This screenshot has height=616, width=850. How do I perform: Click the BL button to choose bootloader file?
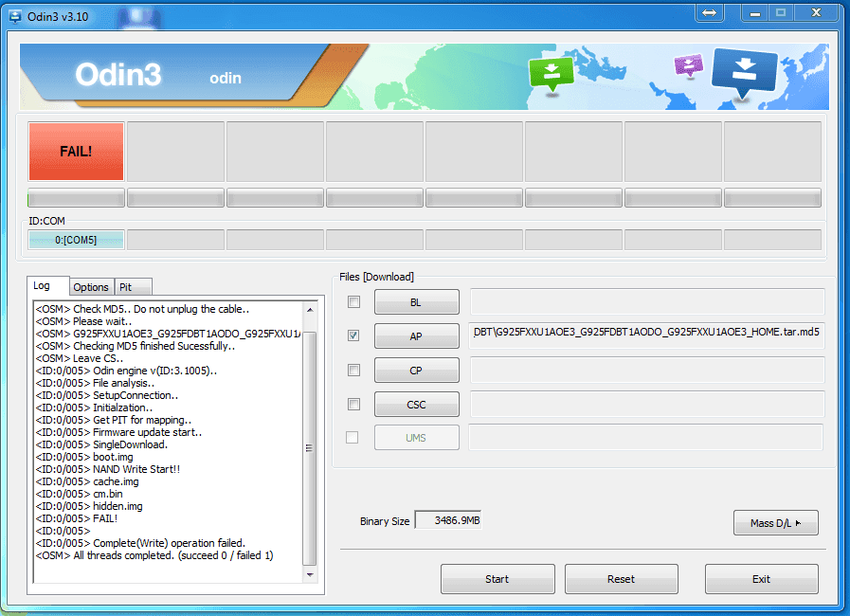[416, 302]
